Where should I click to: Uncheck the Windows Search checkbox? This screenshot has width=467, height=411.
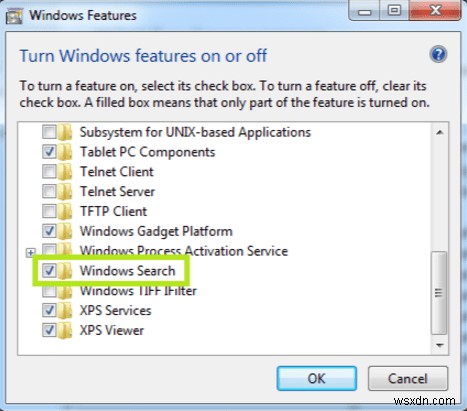(x=49, y=271)
